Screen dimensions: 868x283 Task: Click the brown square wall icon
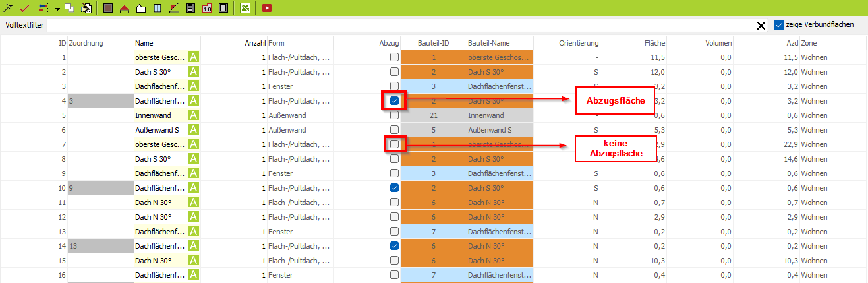pos(108,9)
